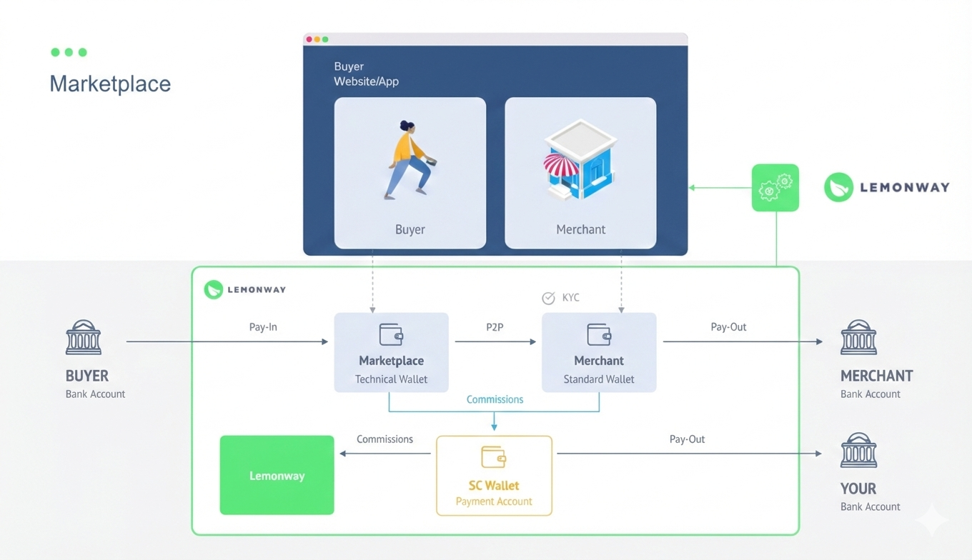Click the gray Commissions label near Lemonway box
Viewport: 972px width, 560px height.
[x=385, y=439]
